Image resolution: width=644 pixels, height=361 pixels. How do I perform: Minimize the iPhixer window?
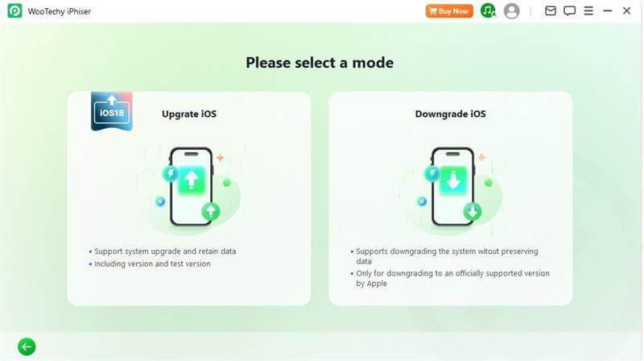pos(608,11)
